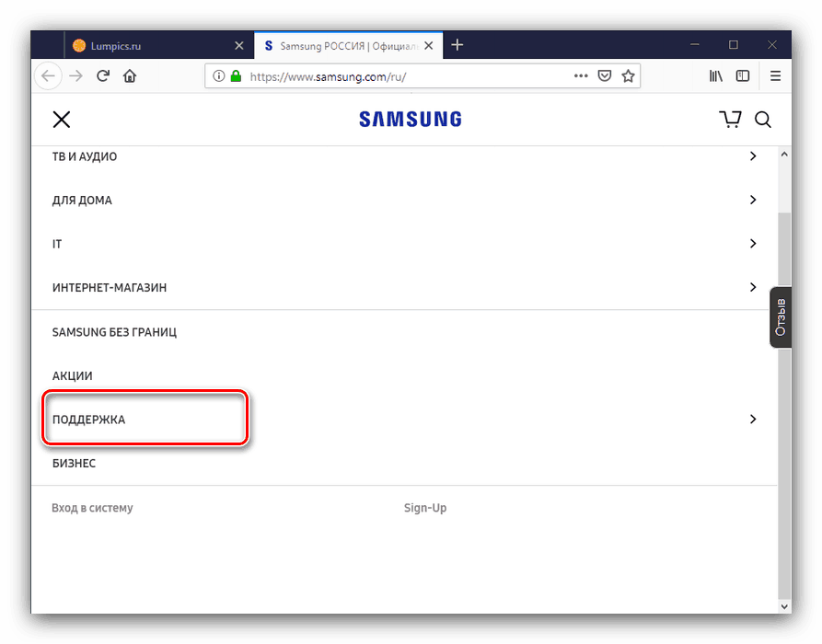The width and height of the screenshot is (822, 644).
Task: Click the vertical scrollbar thumb
Action: [784, 406]
